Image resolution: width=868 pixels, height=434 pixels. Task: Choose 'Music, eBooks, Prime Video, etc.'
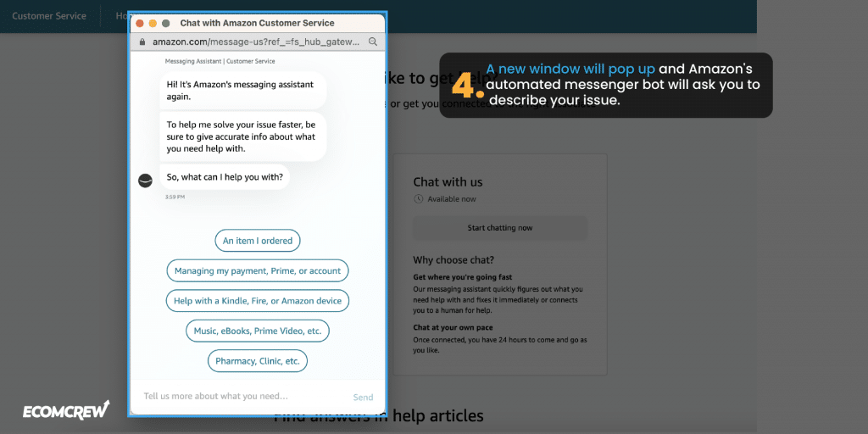pos(258,331)
